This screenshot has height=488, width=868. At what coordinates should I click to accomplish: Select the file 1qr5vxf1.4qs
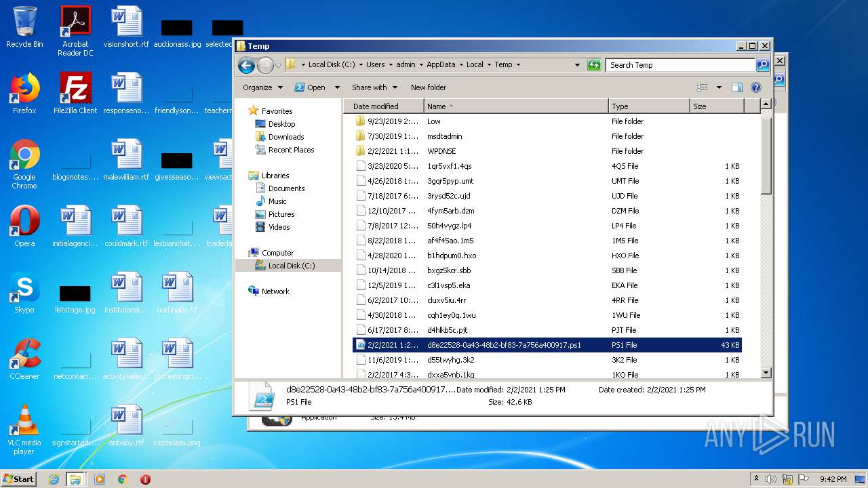pyautogui.click(x=547, y=166)
